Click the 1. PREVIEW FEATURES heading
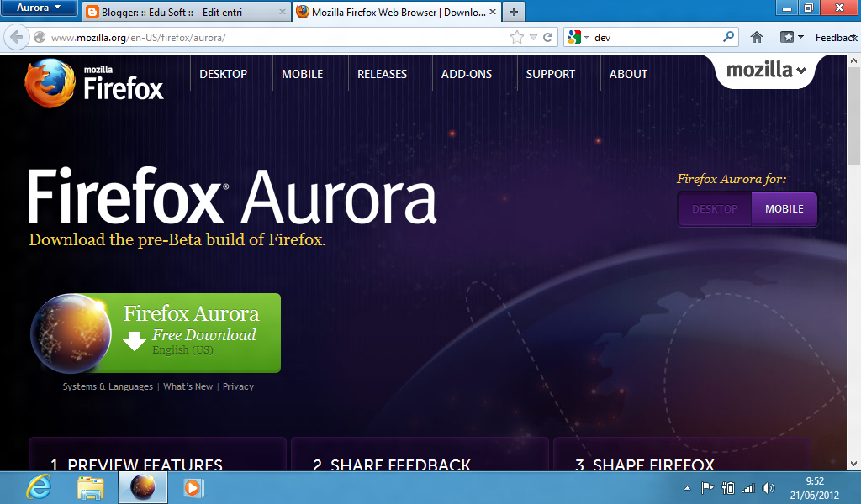This screenshot has width=861, height=504. [137, 465]
